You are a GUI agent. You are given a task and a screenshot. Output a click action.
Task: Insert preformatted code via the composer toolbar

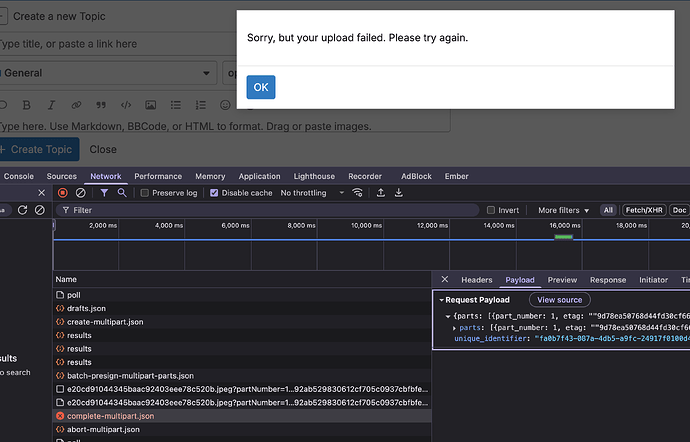(126, 105)
